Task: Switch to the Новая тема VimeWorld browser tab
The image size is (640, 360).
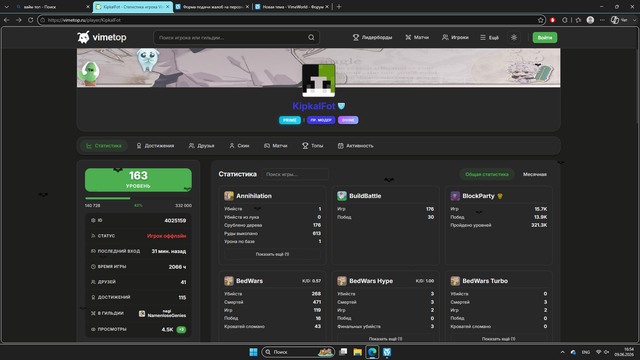Action: click(292, 7)
